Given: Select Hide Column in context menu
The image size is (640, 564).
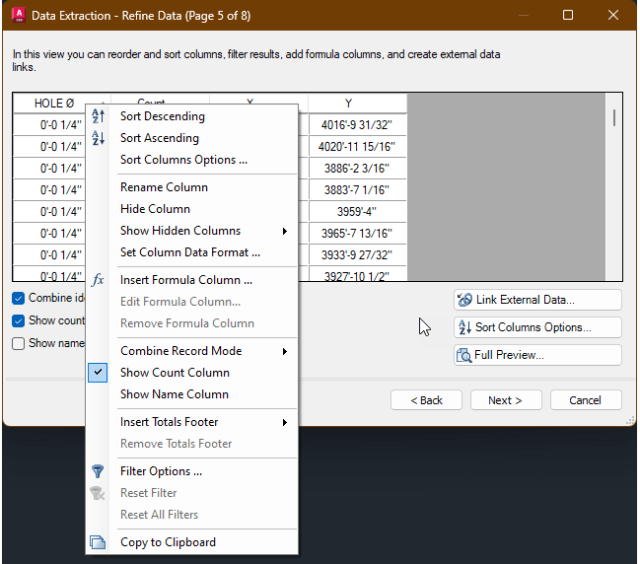Looking at the screenshot, I should (192, 209).
